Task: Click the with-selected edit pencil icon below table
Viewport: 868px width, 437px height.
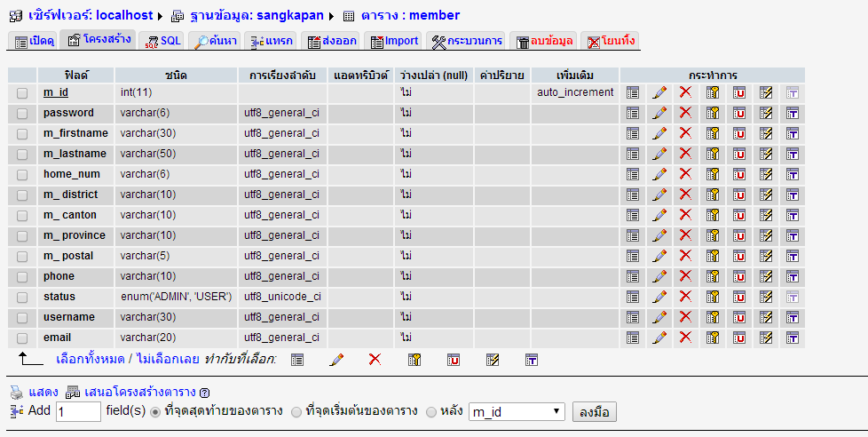Action: point(336,360)
